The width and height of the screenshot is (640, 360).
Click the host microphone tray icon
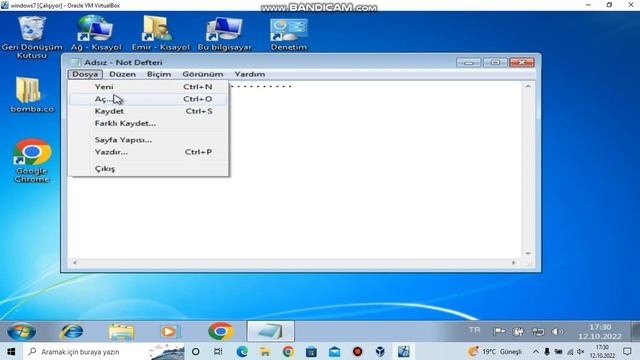(x=547, y=351)
